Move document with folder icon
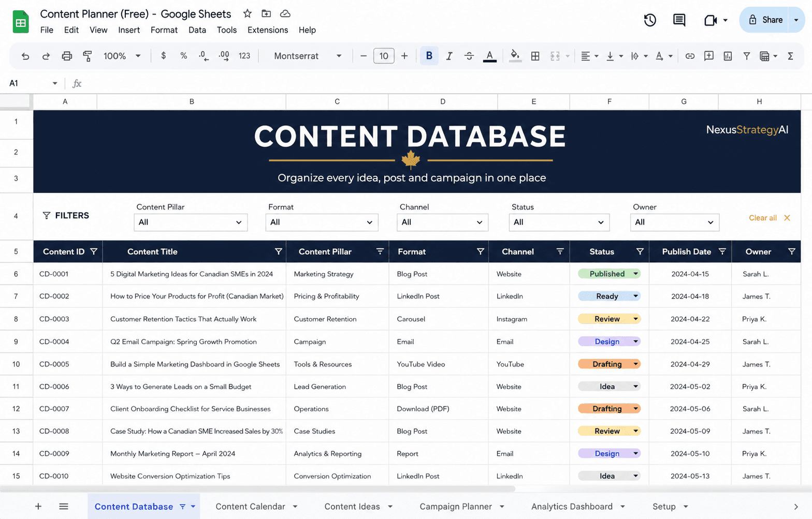 pos(266,13)
